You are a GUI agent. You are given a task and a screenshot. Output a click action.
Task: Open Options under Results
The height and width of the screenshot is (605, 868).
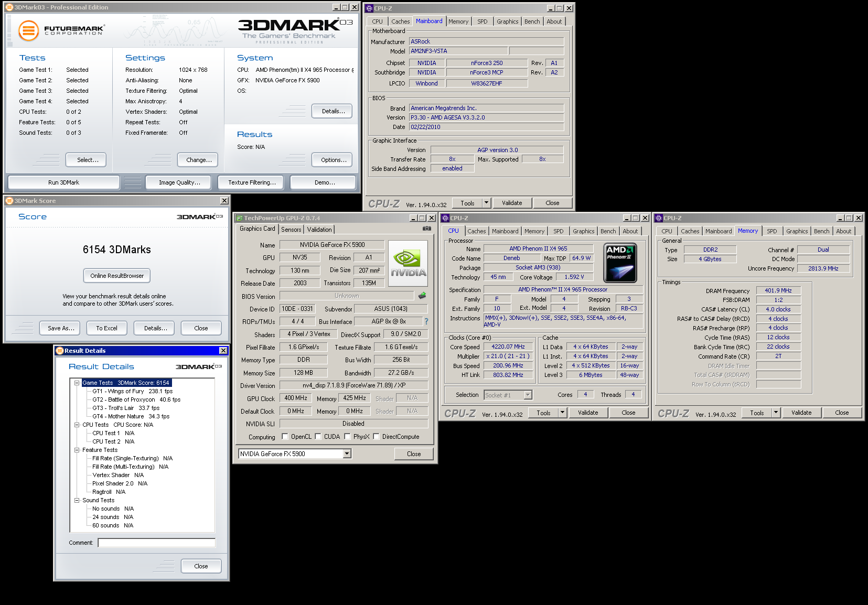click(332, 160)
